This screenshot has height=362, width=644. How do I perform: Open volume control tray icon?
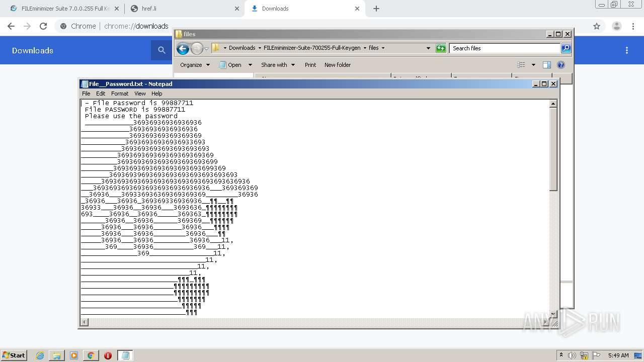573,355
